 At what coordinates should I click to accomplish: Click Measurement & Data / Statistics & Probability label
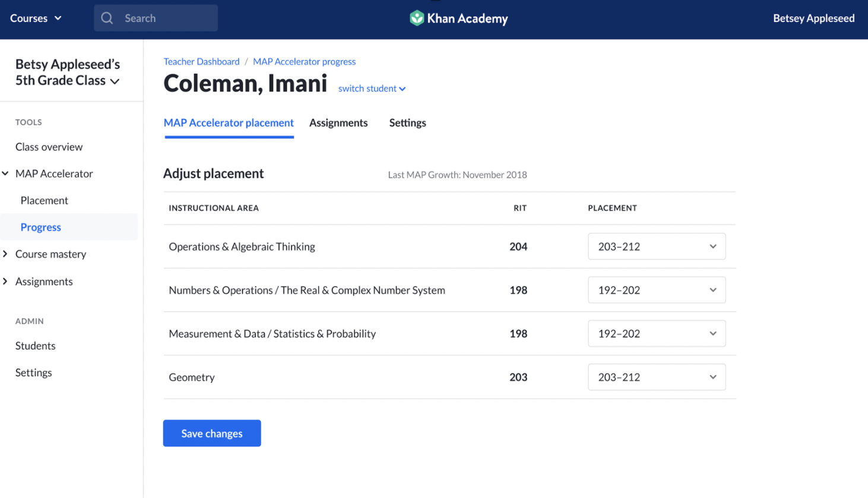tap(272, 334)
